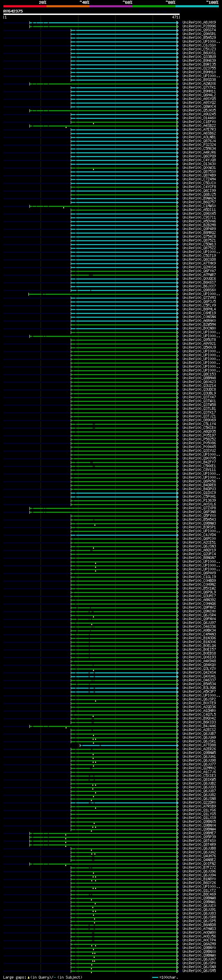Select hit UniRef100_C6JSG0
The image size is (222, 980).
click(x=199, y=45)
